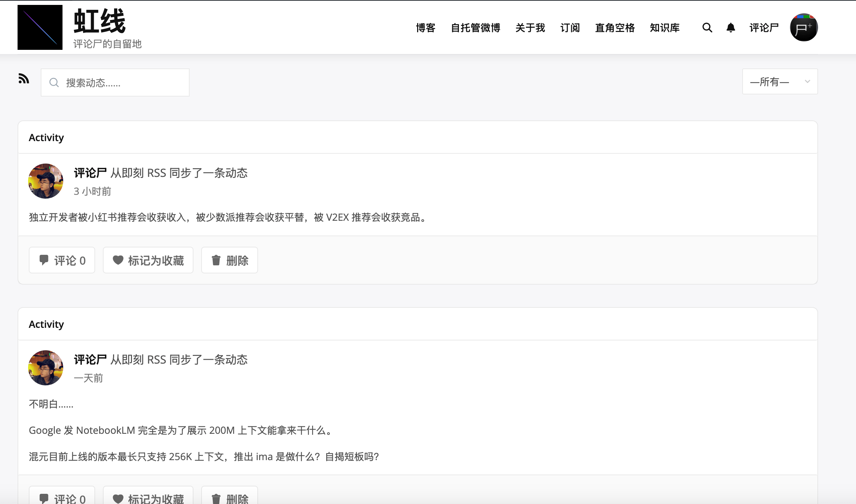Open the 自托管微博 menu item

click(475, 28)
